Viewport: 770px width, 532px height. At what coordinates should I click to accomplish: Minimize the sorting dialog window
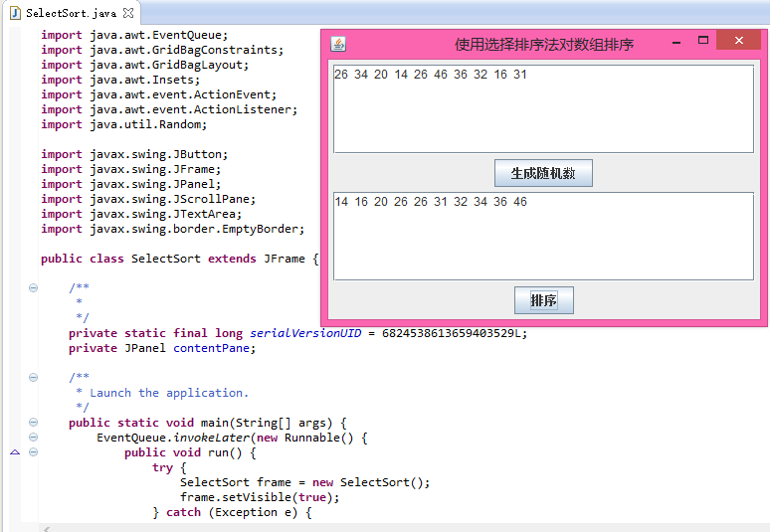pos(676,41)
